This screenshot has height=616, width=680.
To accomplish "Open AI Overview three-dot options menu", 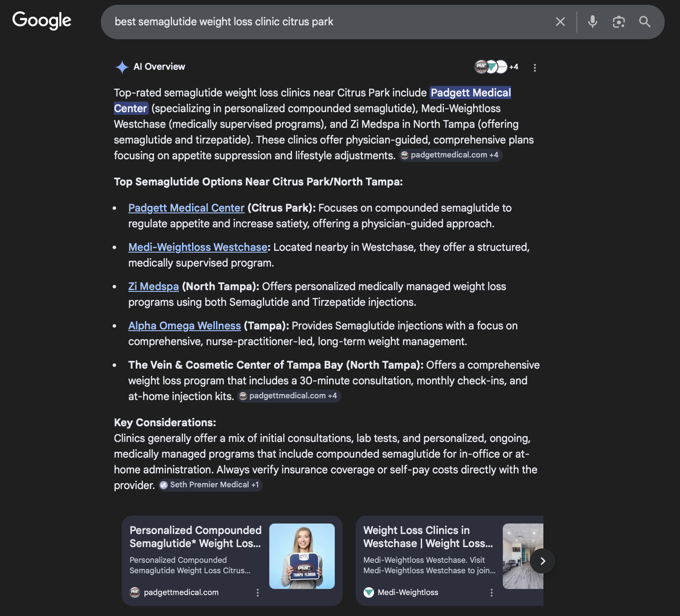I will (x=535, y=68).
